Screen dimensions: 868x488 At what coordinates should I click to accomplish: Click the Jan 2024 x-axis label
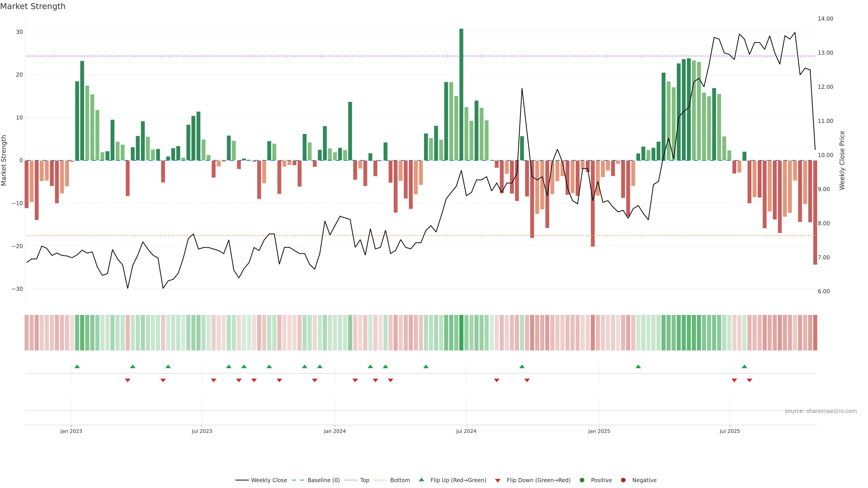(335, 431)
